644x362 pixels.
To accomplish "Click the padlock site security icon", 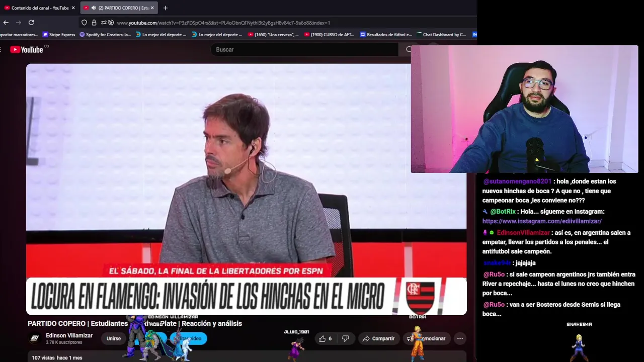I will click(x=94, y=23).
